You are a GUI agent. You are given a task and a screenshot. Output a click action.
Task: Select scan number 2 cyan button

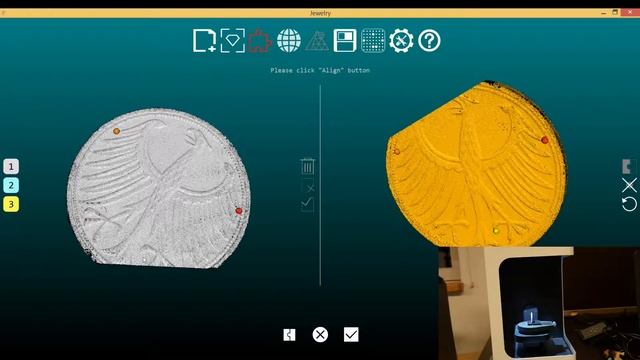point(11,185)
